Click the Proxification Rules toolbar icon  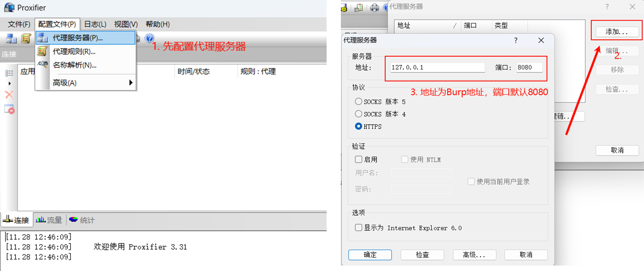[x=26, y=39]
